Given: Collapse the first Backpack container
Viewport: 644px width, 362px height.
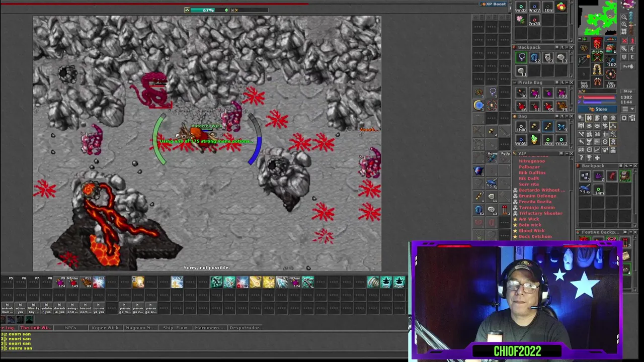Looking at the screenshot, I should tap(567, 47).
